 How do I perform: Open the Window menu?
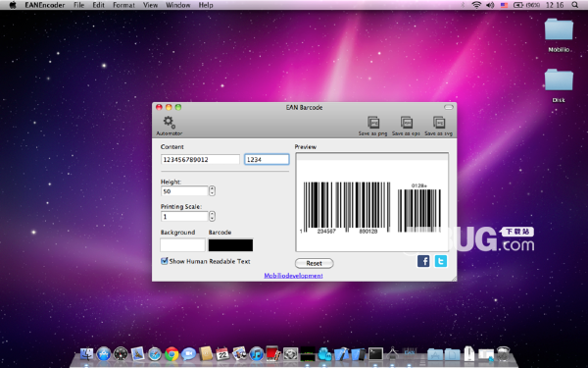click(x=177, y=5)
